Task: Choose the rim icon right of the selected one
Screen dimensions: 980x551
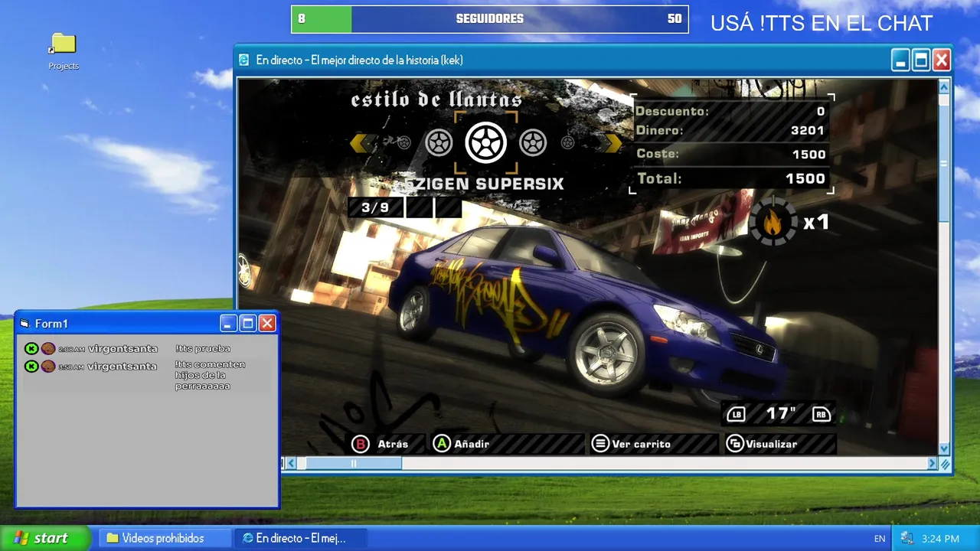Action: (x=533, y=142)
